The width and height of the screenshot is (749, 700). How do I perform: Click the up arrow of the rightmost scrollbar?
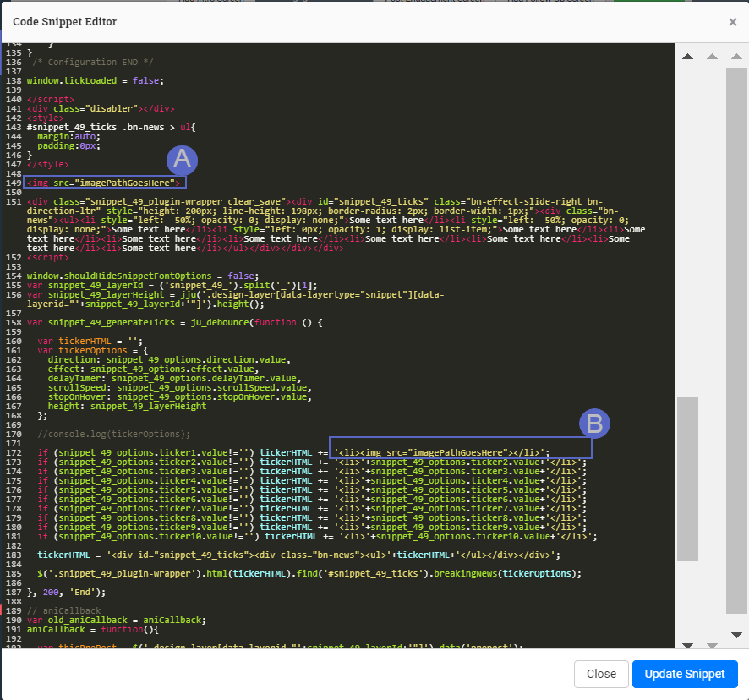coord(735,57)
